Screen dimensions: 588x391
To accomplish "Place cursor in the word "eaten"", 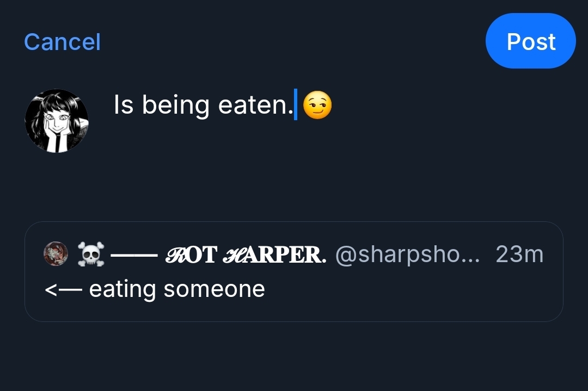I will 253,105.
